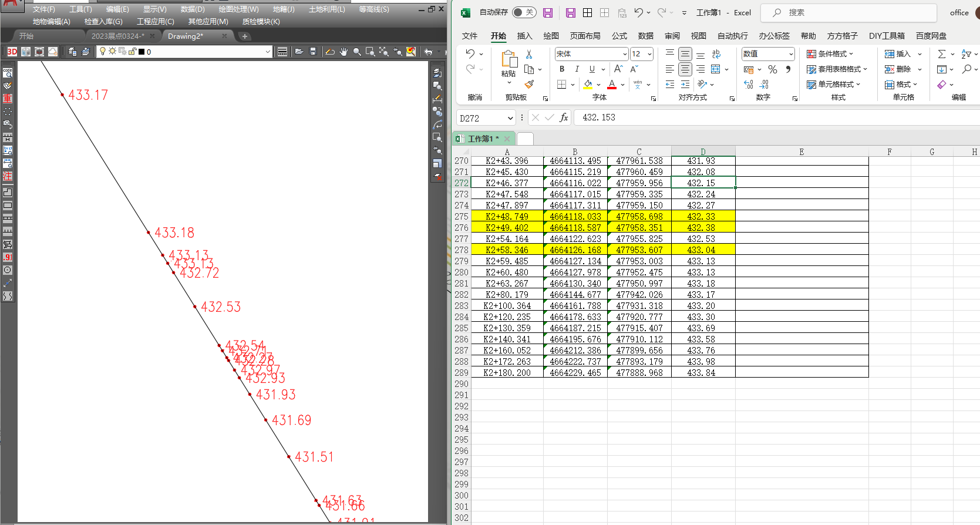
Task: Toggle layer freeze sun icon in CAD
Action: point(112,52)
